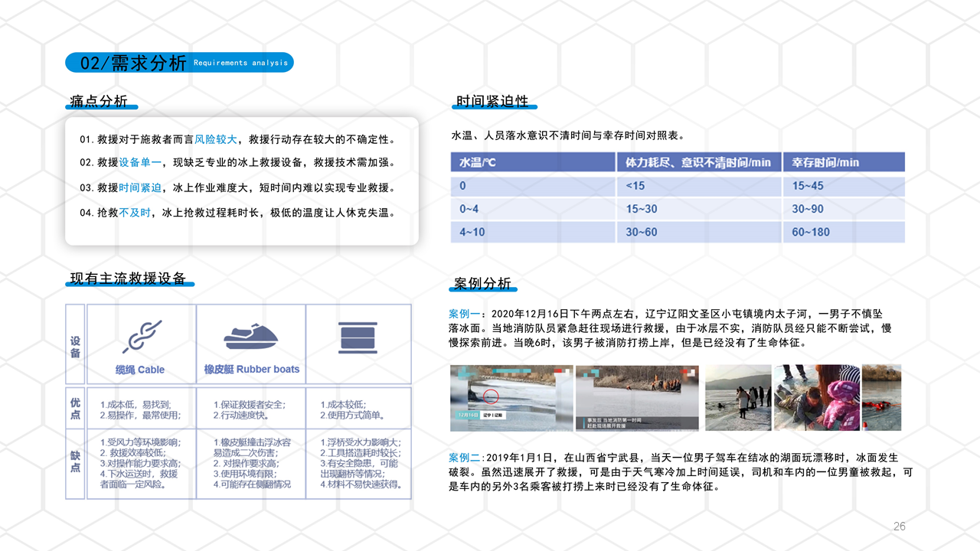
Task: Click the blue 02/需求分析 header banner
Action: (x=179, y=62)
